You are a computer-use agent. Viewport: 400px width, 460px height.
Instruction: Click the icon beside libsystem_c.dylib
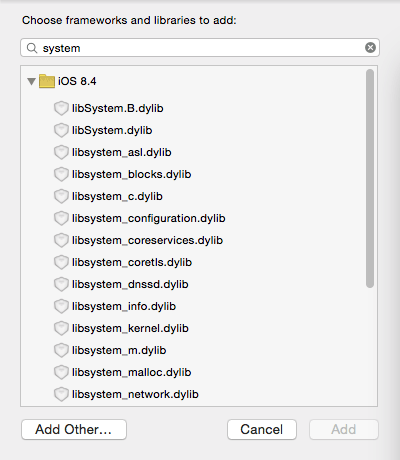click(x=61, y=197)
